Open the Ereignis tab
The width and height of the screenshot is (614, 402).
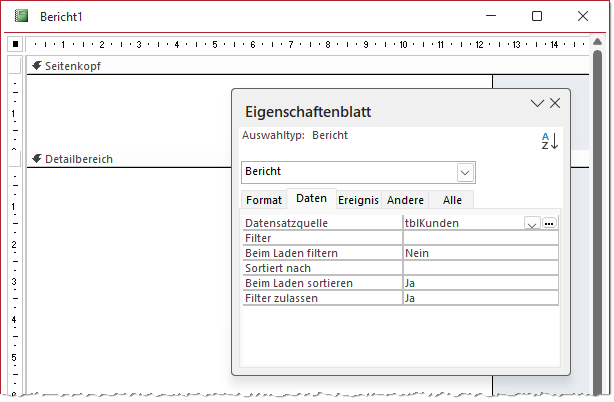pyautogui.click(x=358, y=200)
